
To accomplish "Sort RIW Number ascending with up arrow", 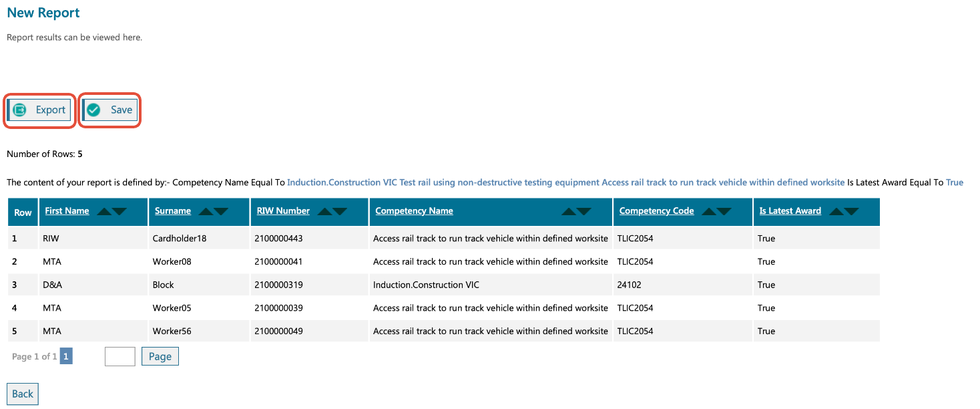I will coord(325,212).
